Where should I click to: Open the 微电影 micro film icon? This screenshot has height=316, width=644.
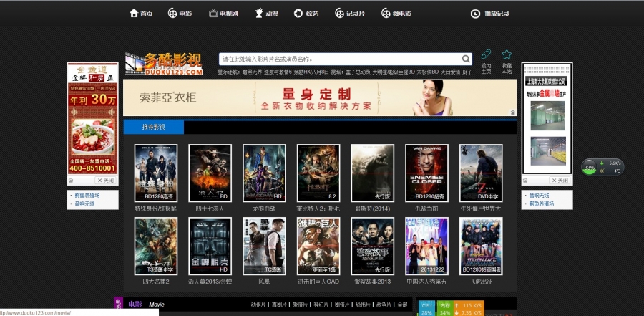point(386,13)
